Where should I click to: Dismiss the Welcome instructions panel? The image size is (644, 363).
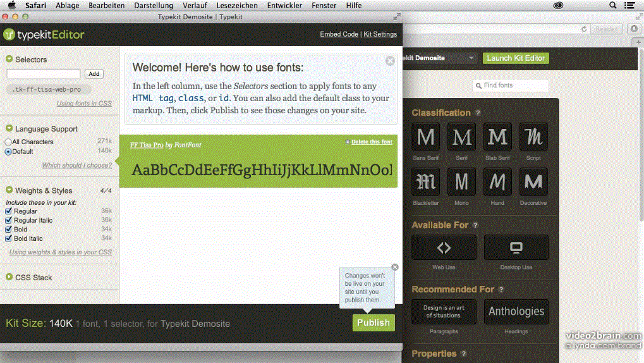[x=390, y=61]
